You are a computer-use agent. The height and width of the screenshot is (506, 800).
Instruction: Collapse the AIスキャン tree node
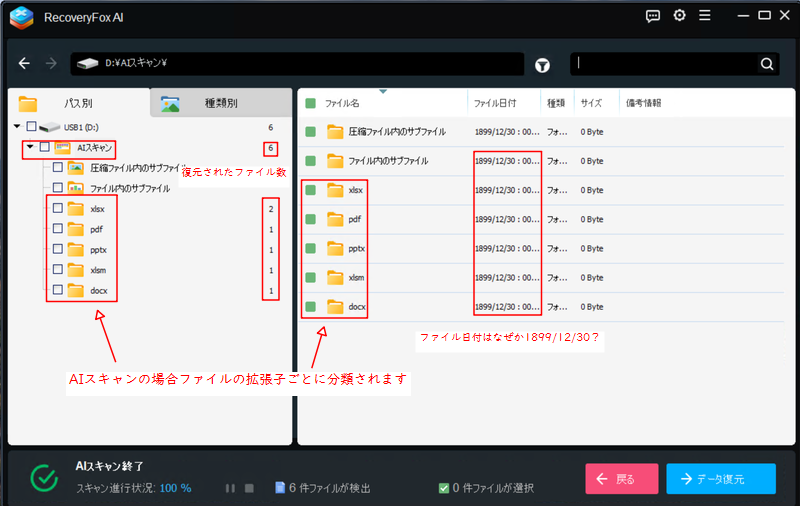30,148
